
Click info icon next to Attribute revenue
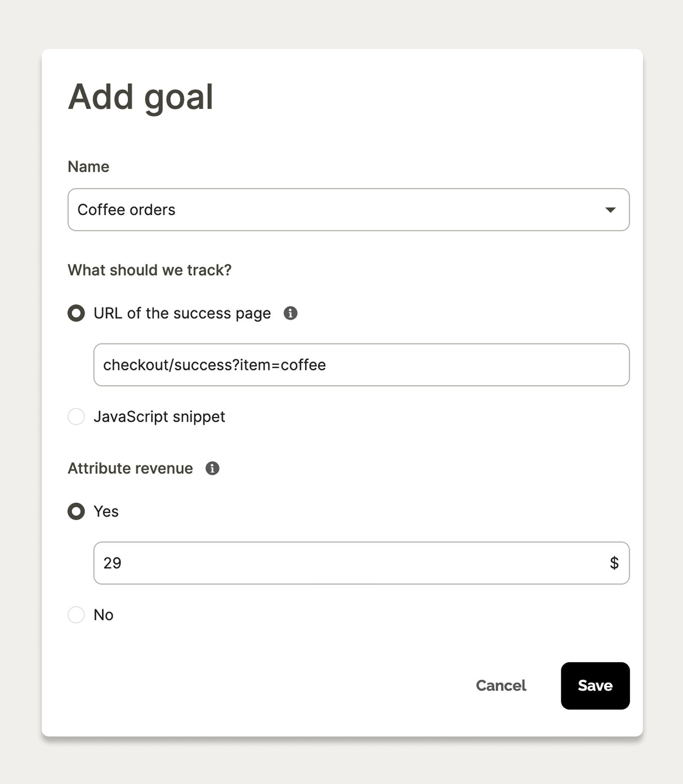coord(212,468)
